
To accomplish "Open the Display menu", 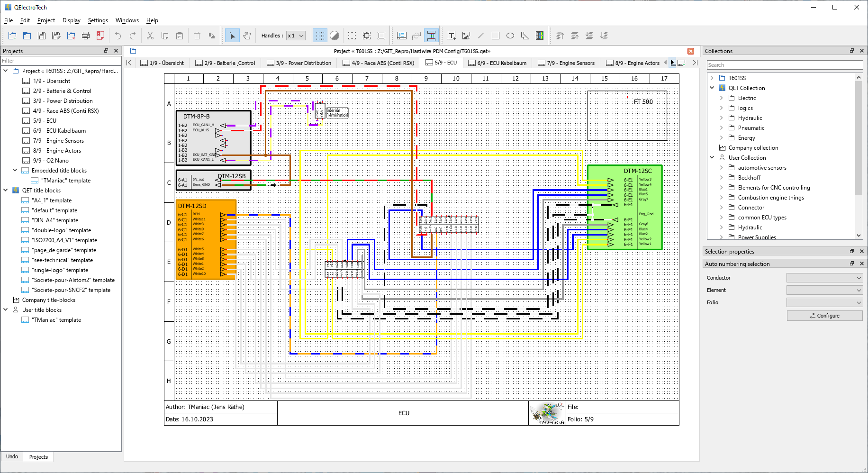I will tap(71, 20).
